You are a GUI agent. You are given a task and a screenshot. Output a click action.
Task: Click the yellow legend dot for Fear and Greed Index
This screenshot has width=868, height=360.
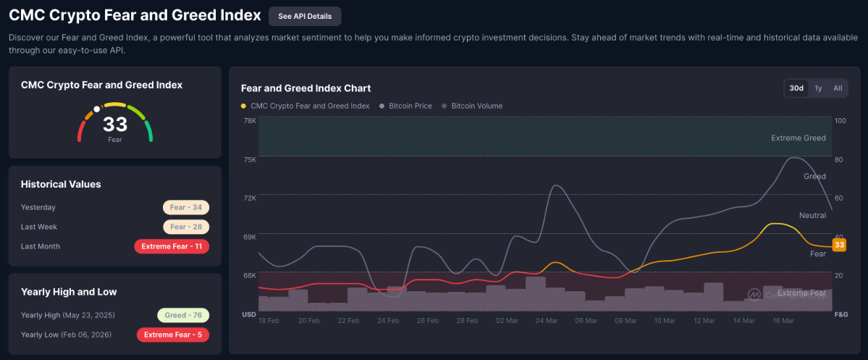(243, 106)
